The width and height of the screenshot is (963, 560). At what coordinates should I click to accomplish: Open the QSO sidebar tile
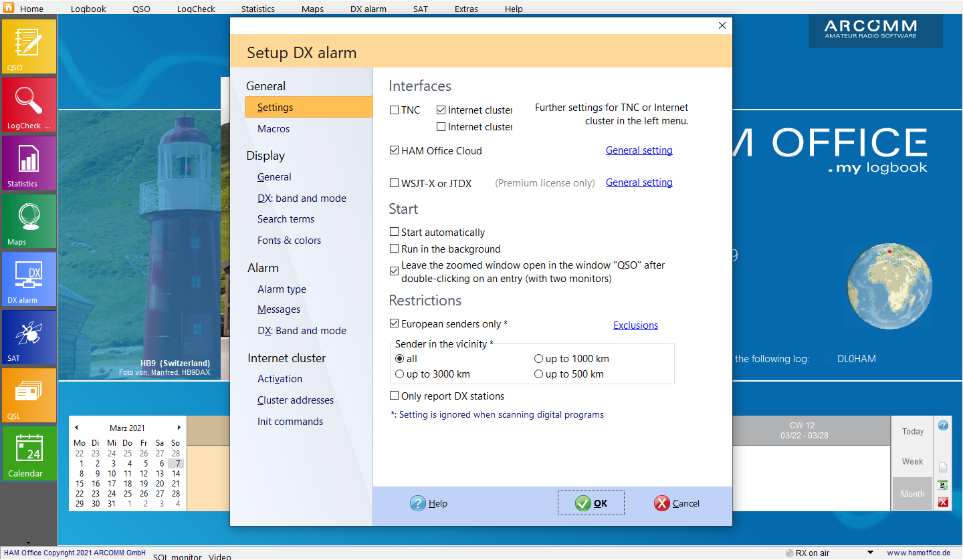pyautogui.click(x=29, y=46)
